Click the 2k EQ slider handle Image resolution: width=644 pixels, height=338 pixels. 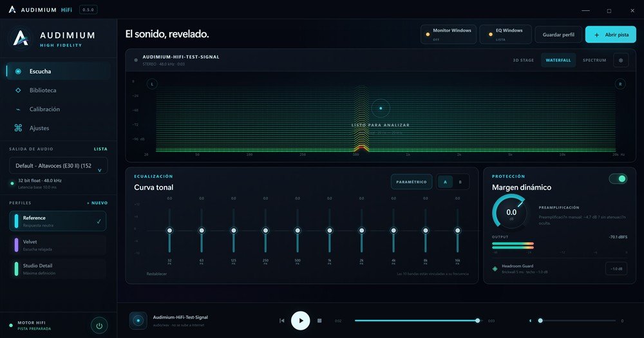361,231
